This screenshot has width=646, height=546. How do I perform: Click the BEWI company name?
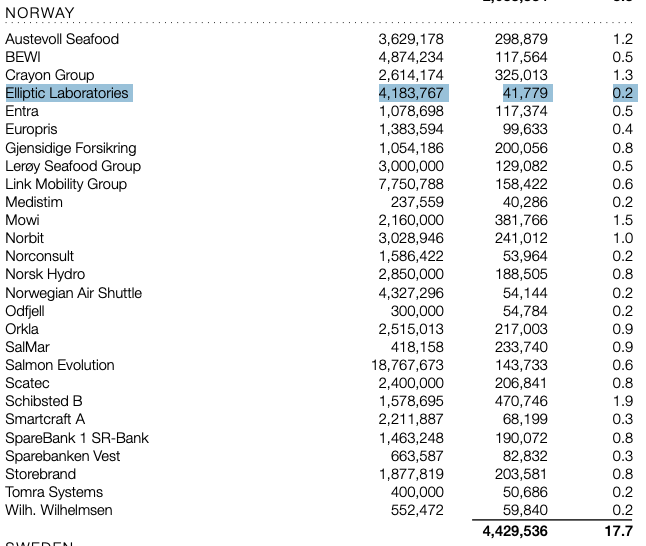[x=23, y=57]
